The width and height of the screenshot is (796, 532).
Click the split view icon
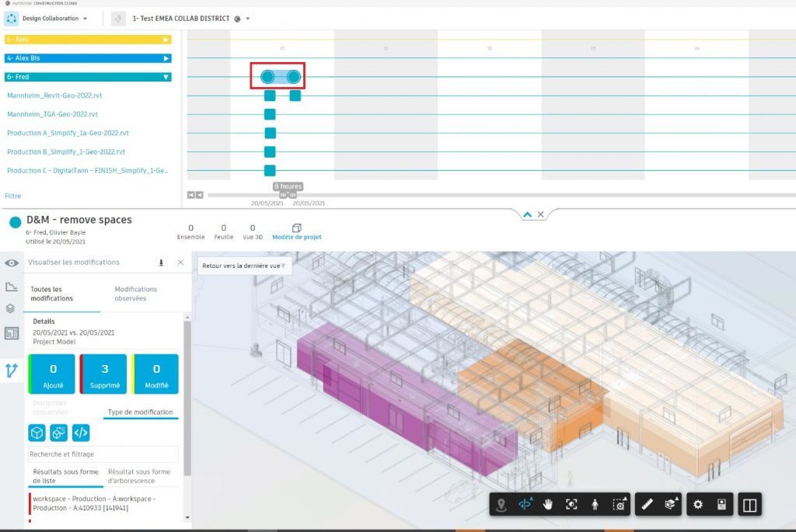(x=749, y=505)
